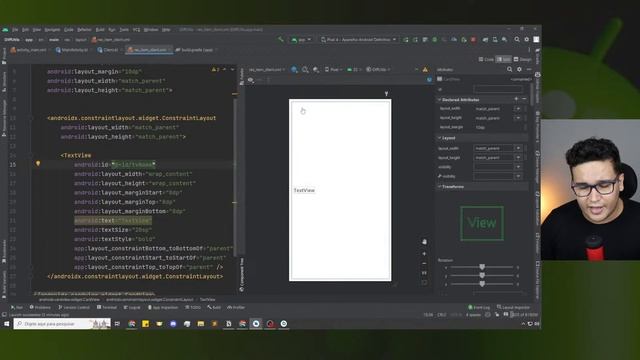Open design Pixel device preview dropdown
640x360 pixels.
[x=333, y=70]
